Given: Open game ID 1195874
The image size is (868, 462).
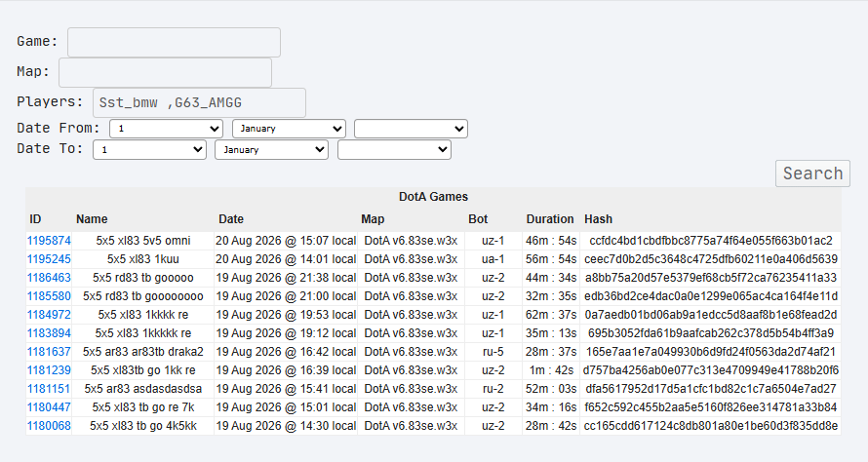Looking at the screenshot, I should coord(49,241).
